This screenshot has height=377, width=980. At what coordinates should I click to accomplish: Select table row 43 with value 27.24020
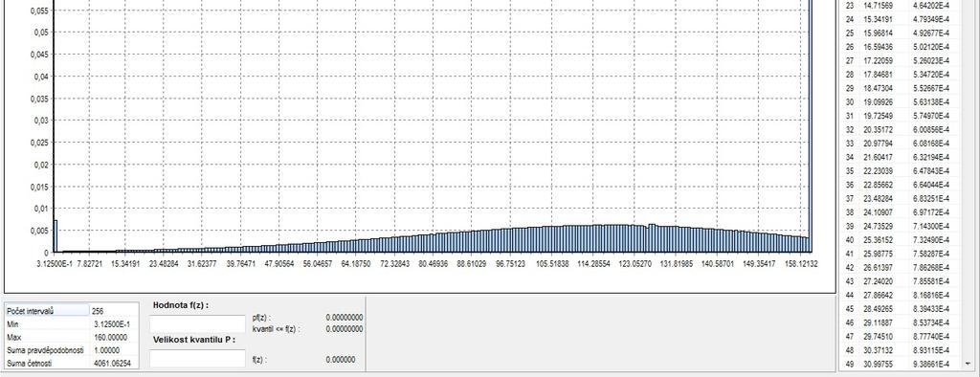coord(900,281)
